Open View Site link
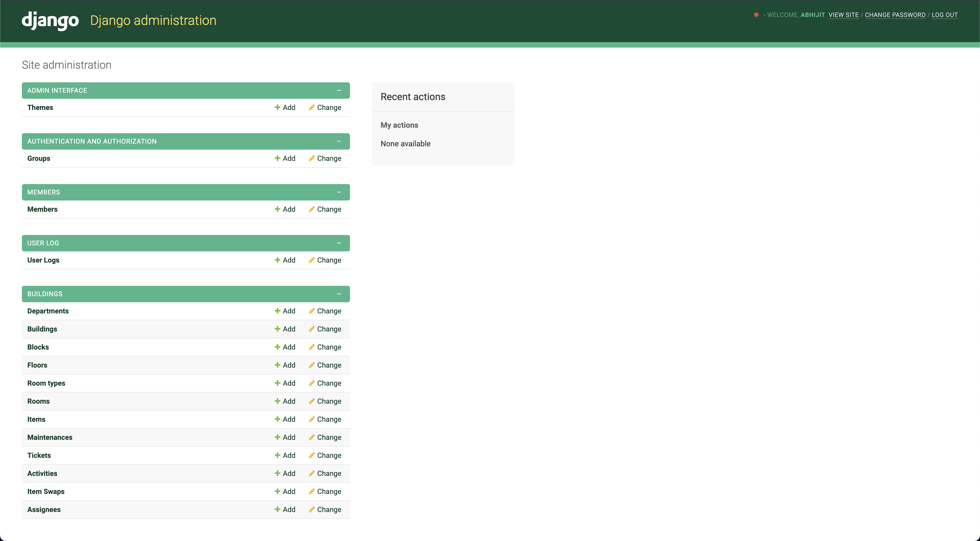This screenshot has height=541, width=980. pos(844,15)
